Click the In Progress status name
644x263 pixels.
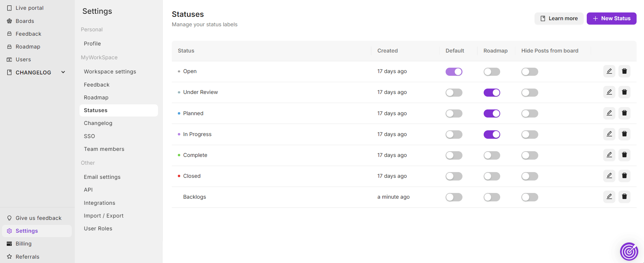(x=197, y=134)
